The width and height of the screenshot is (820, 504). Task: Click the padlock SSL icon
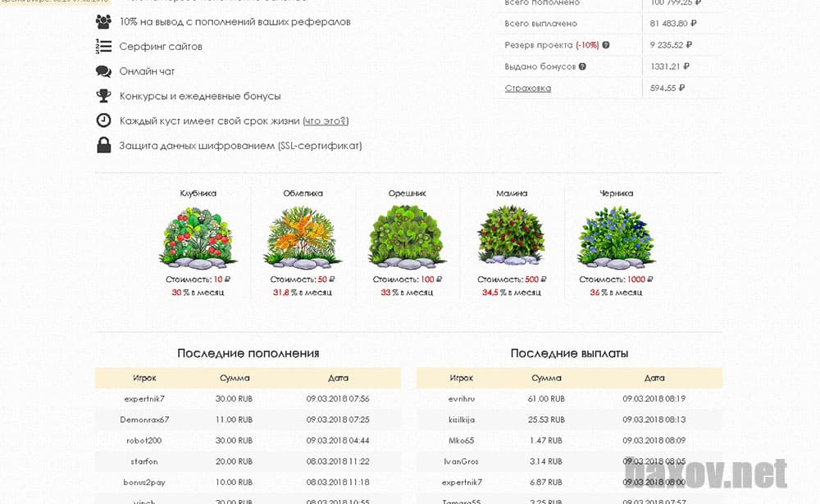point(103,145)
